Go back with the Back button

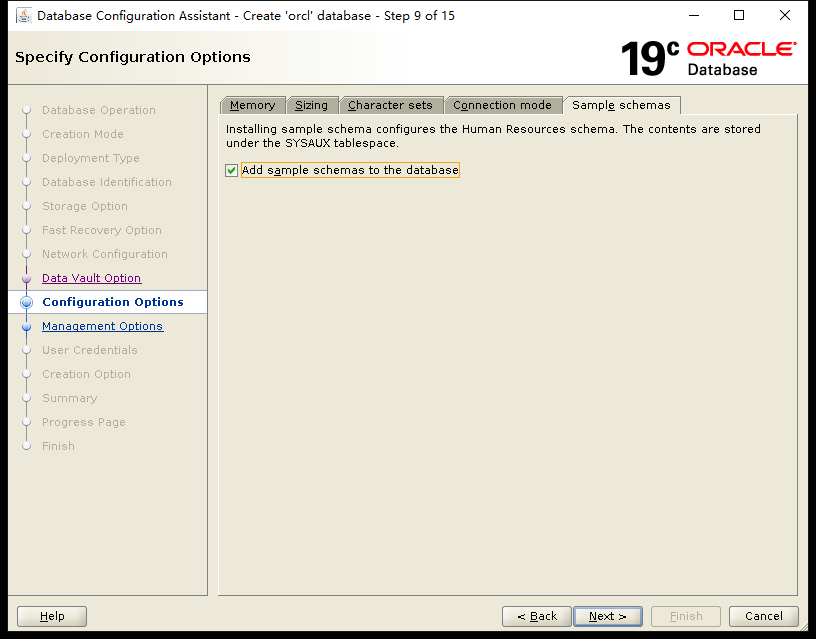(x=537, y=616)
